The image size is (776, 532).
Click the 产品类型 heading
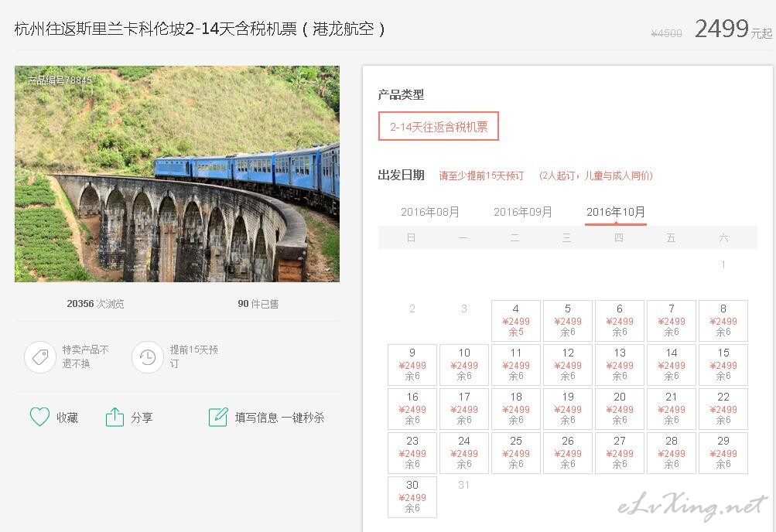click(x=401, y=94)
